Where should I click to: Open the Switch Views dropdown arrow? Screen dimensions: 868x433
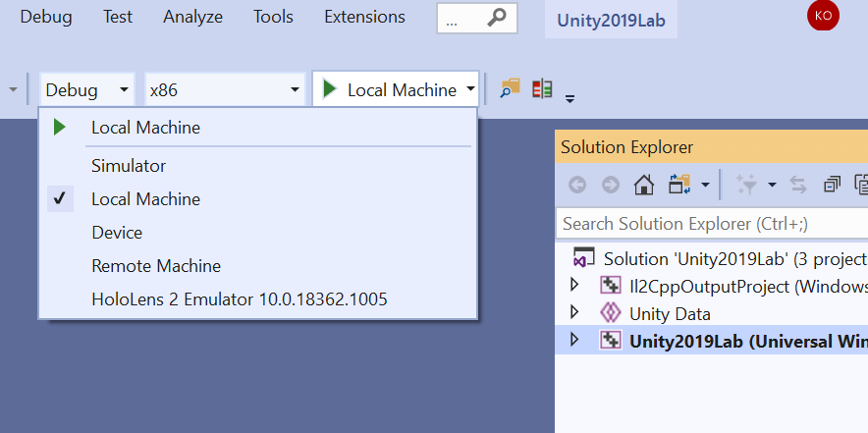coord(705,185)
